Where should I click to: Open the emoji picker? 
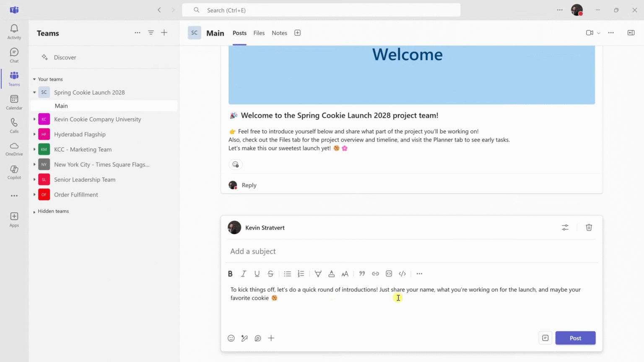coord(231,338)
